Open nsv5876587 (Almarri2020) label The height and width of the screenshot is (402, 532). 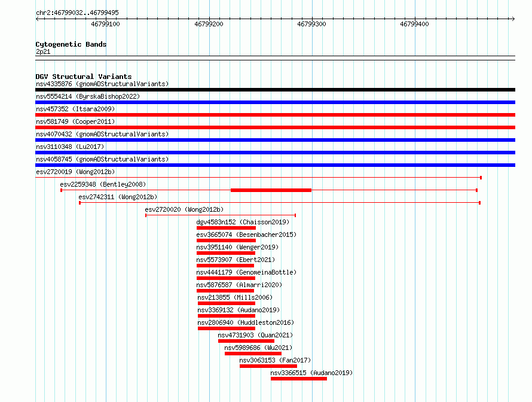click(239, 285)
